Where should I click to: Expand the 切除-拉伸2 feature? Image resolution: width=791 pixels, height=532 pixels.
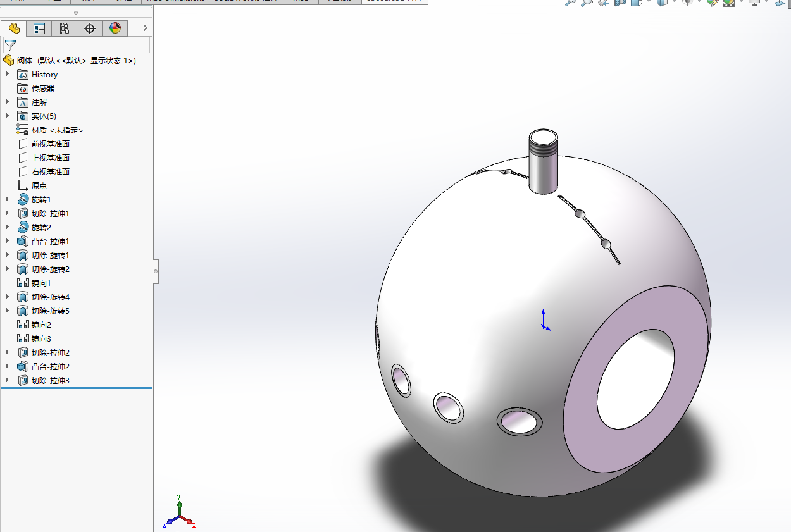point(8,353)
